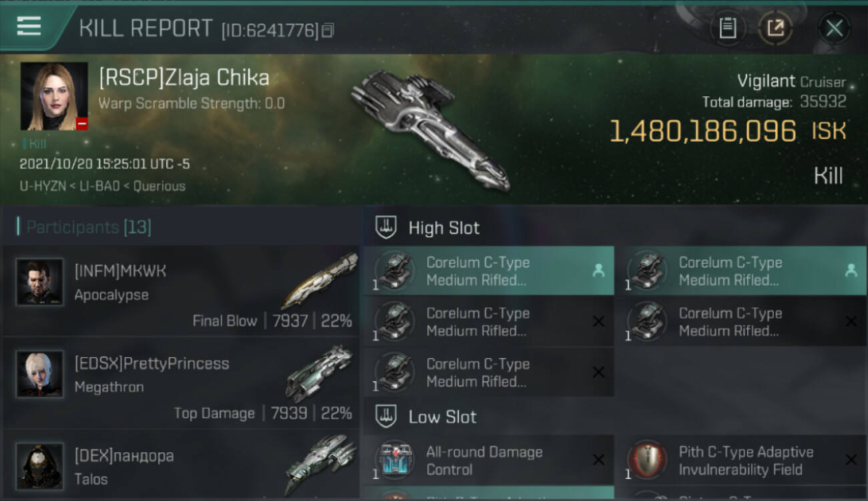
Task: Click the High Slot section icon
Action: click(386, 227)
